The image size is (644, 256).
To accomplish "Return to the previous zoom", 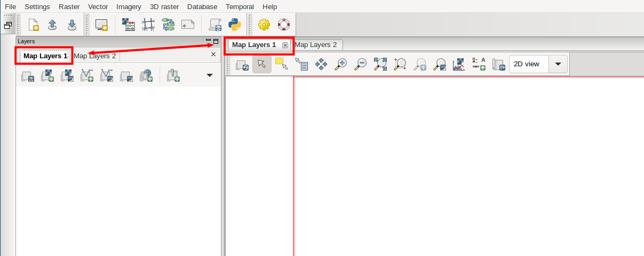I will [x=420, y=64].
